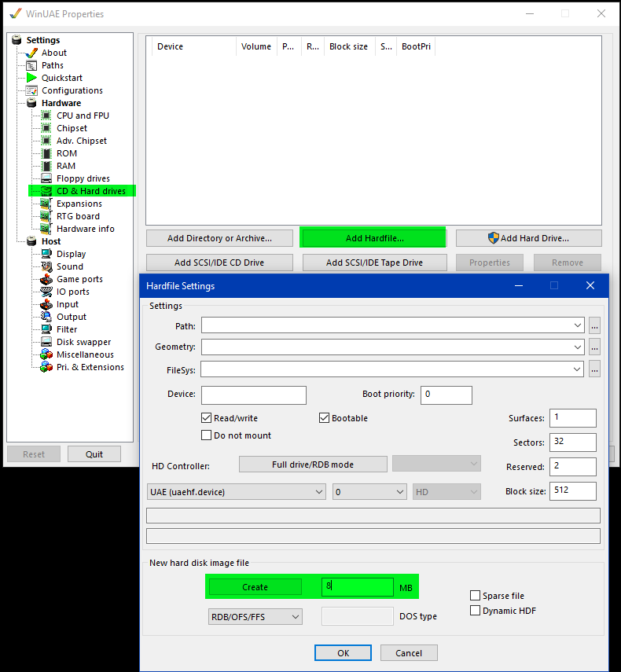Open the UAE (uaehf.device) controller dropdown

pyautogui.click(x=237, y=492)
